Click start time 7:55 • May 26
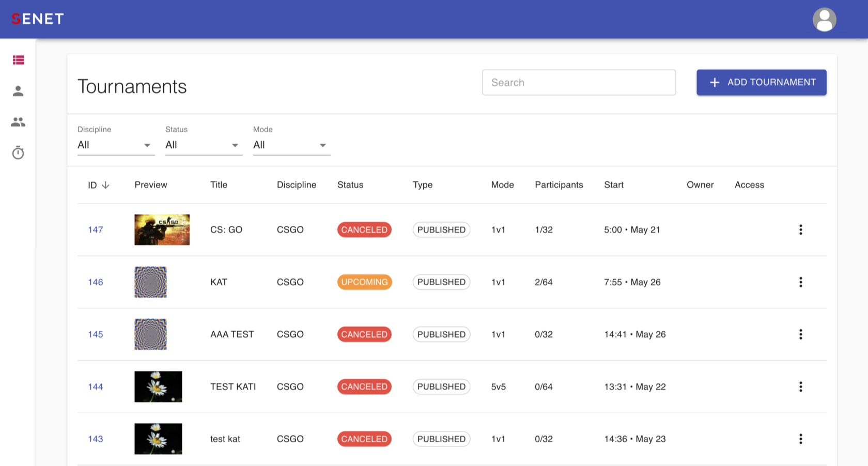 (x=632, y=282)
